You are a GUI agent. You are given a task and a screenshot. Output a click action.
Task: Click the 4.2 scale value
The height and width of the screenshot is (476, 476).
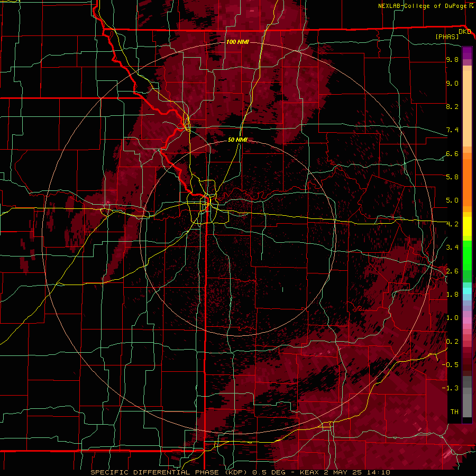pos(452,224)
